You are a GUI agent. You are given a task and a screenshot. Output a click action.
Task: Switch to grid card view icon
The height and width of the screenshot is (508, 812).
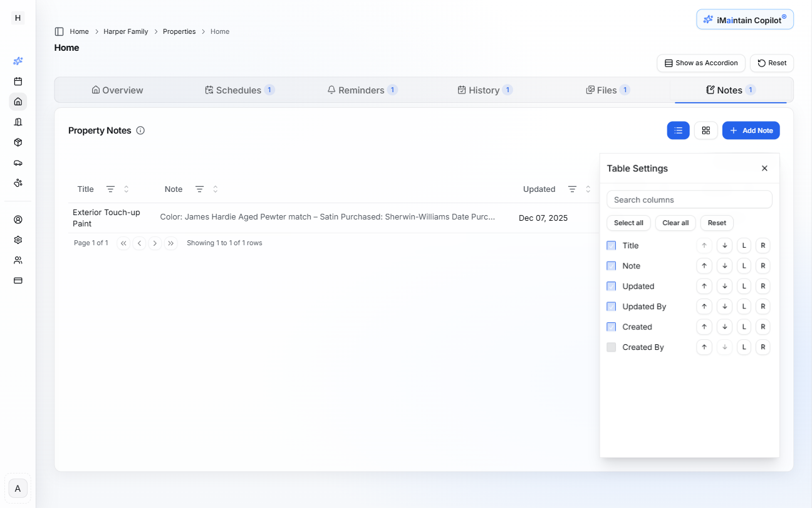coord(705,130)
